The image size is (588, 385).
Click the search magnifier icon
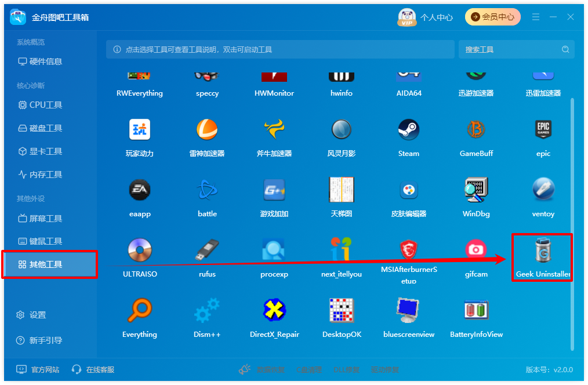(565, 49)
